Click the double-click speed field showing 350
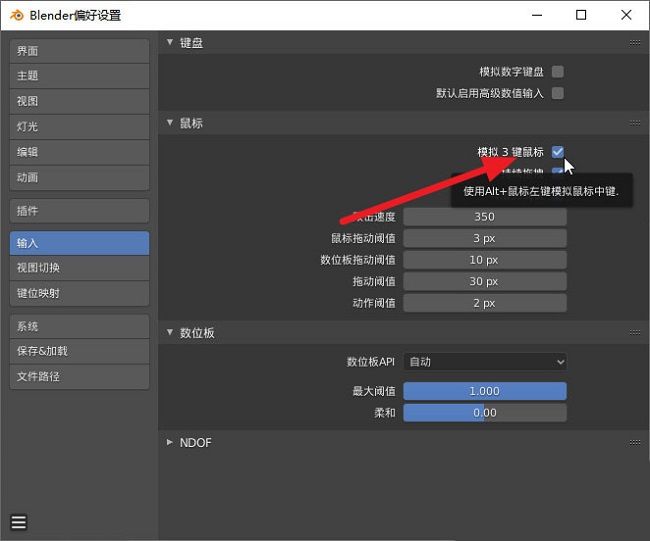Viewport: 650px width, 541px height. point(485,217)
